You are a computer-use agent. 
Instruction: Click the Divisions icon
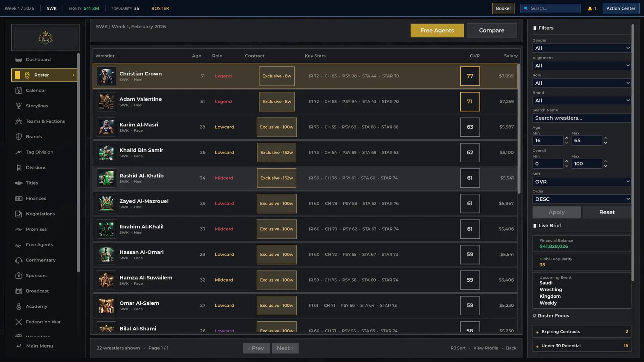coord(19,168)
